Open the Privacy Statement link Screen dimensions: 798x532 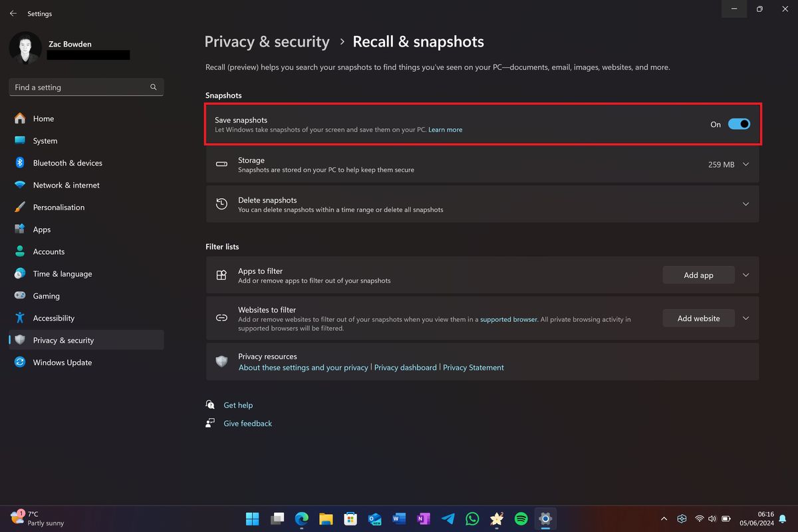tap(473, 368)
